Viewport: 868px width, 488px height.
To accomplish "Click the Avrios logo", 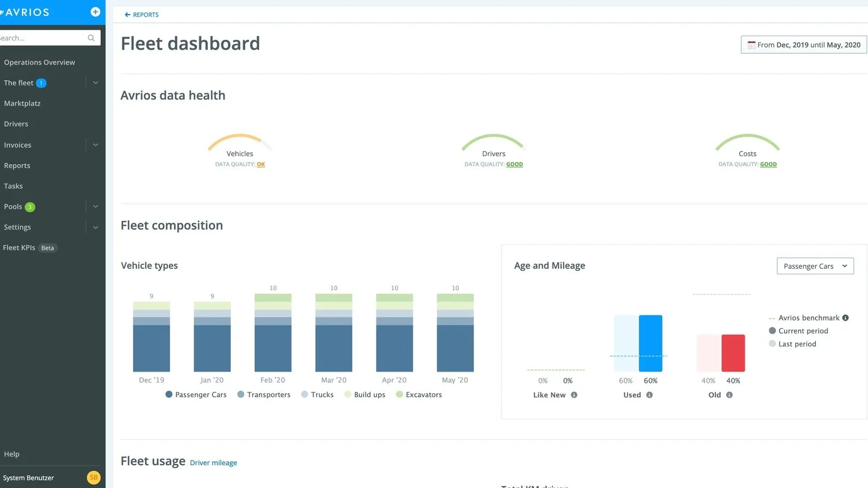I will [x=25, y=12].
